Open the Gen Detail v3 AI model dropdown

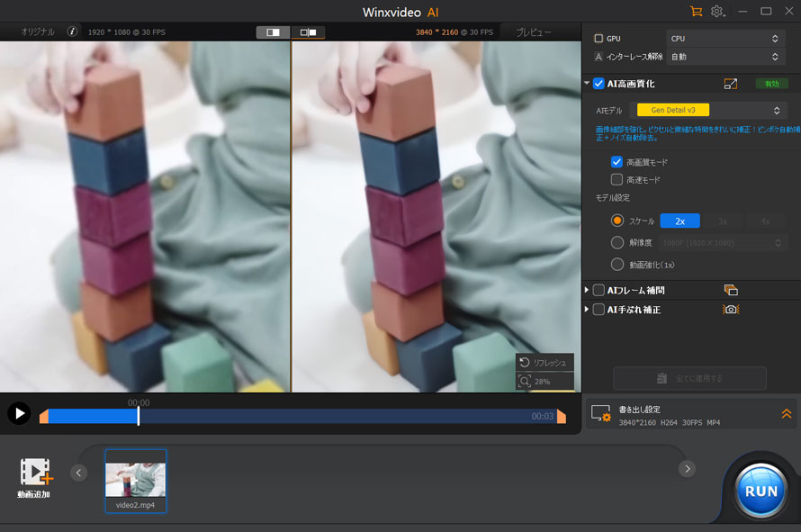click(x=710, y=111)
